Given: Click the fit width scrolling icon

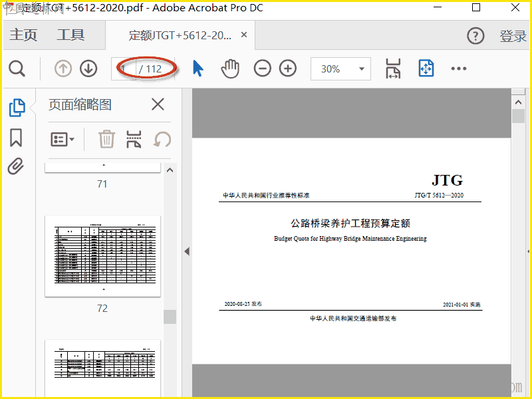Looking at the screenshot, I should pyautogui.click(x=393, y=68).
